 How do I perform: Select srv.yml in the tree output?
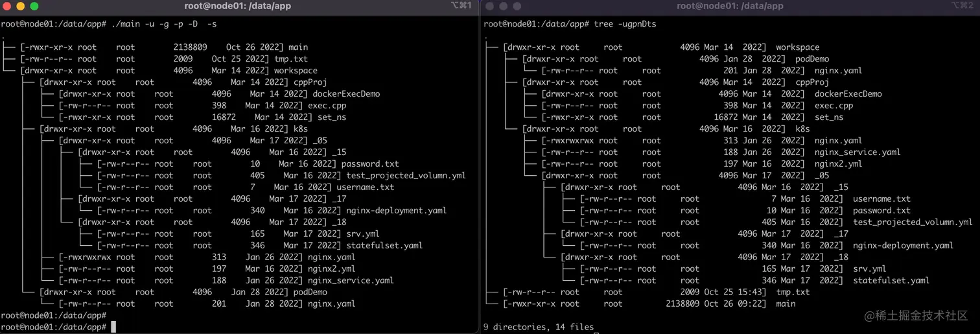[x=869, y=269]
